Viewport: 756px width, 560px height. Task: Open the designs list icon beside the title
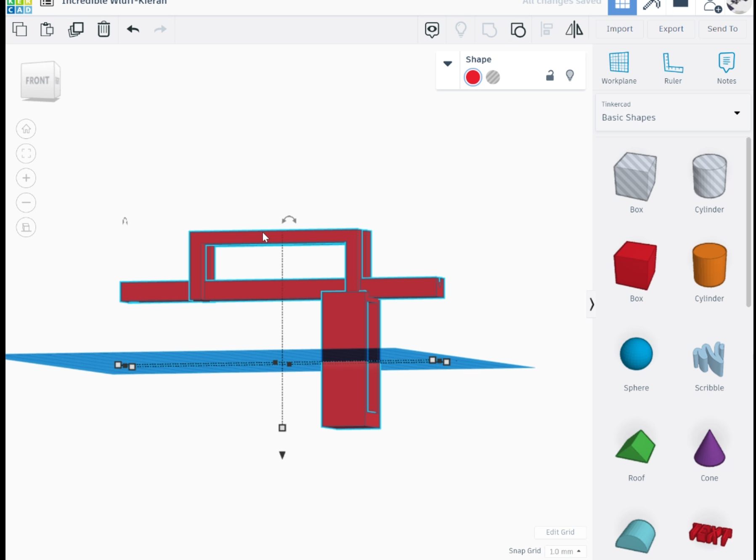pos(47,3)
